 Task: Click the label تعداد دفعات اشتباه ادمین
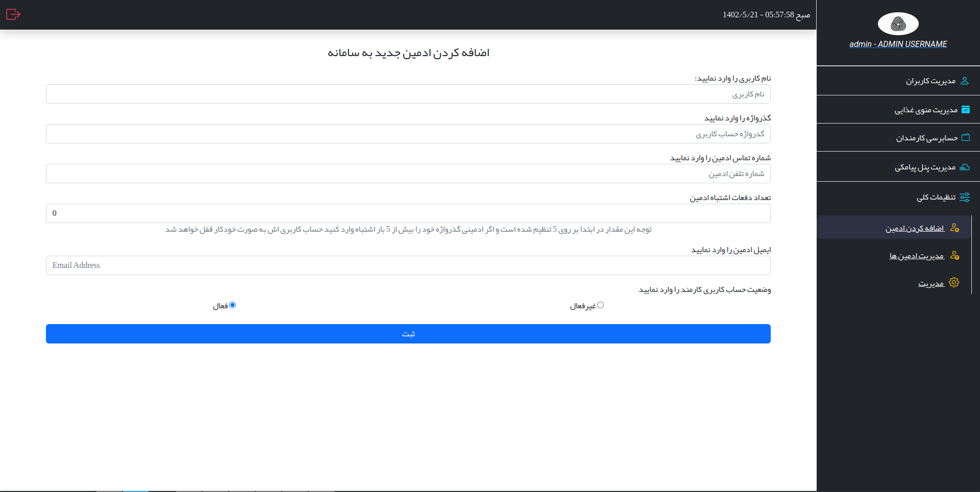coord(730,198)
